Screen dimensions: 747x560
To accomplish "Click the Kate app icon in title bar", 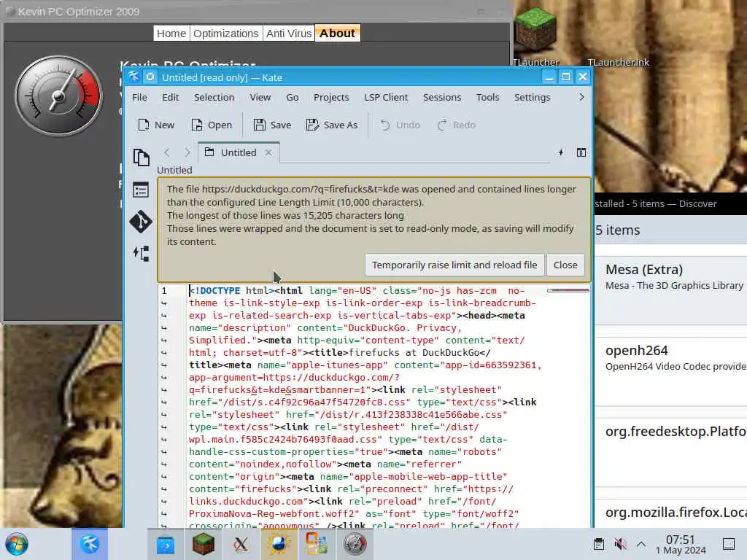I will tap(134, 77).
